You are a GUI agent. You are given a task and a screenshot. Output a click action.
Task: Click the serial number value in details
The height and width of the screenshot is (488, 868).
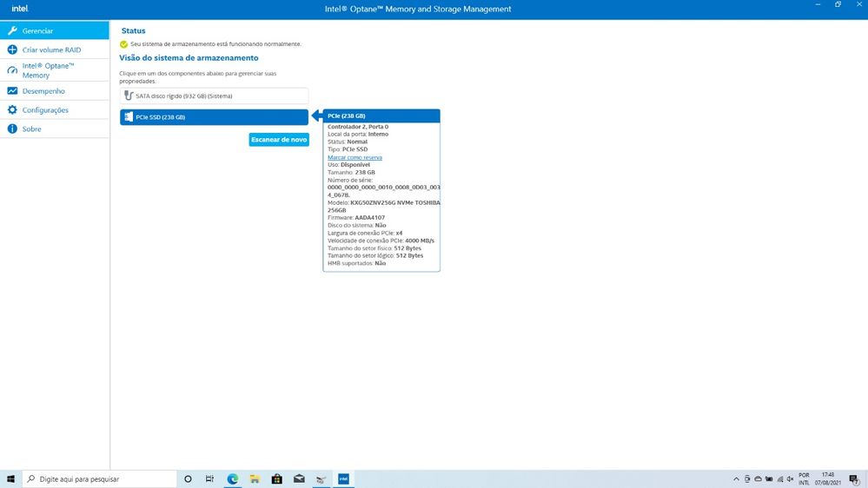[x=384, y=191]
